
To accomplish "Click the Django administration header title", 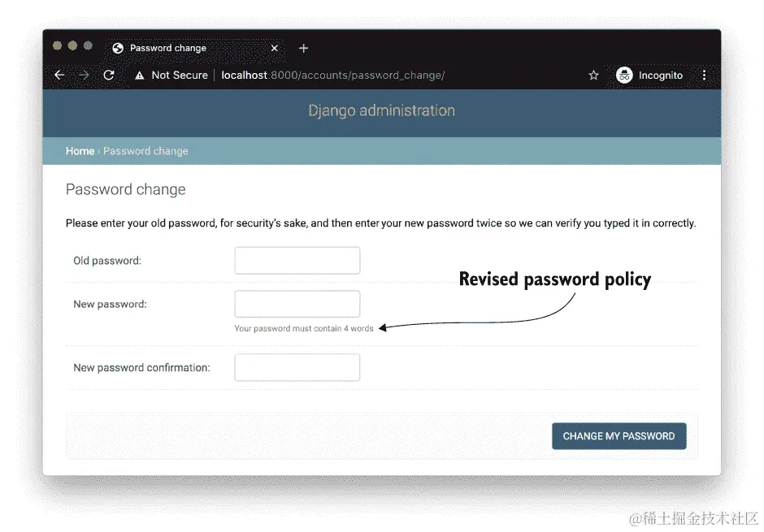I will (x=381, y=110).
